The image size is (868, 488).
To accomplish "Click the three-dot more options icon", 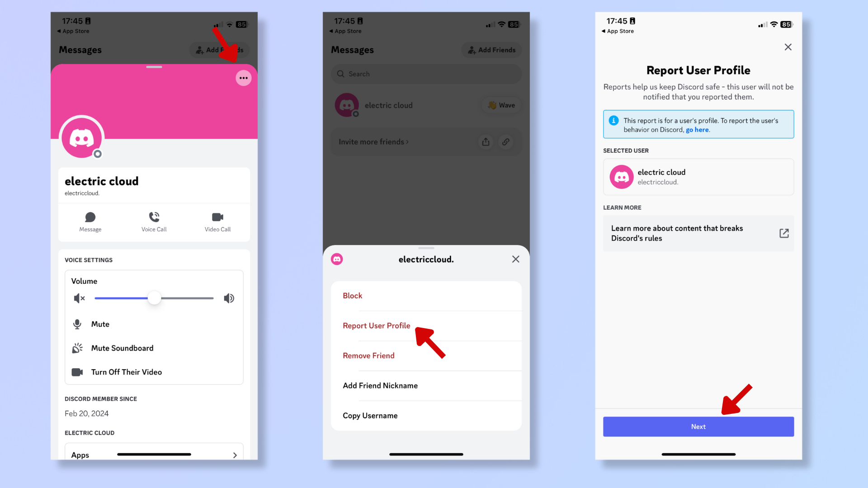I will [243, 78].
